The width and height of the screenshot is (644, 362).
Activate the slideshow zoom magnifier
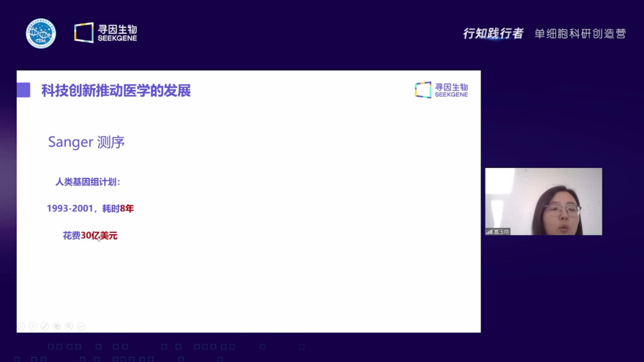[x=69, y=326]
